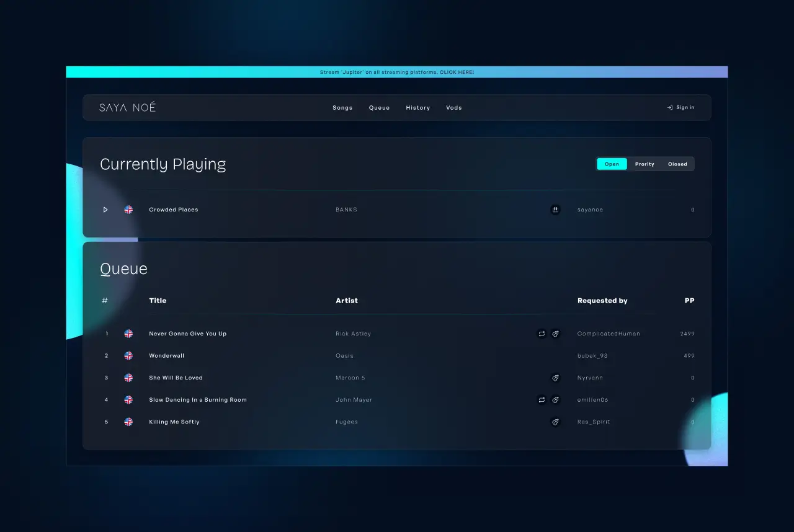Click the Jupiter streaming banner link

click(397, 71)
